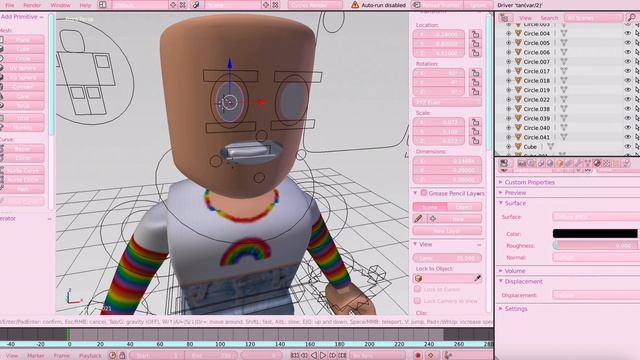Click the green current-frame marker in timeline
The height and width of the screenshot is (360, 640).
click(69, 334)
